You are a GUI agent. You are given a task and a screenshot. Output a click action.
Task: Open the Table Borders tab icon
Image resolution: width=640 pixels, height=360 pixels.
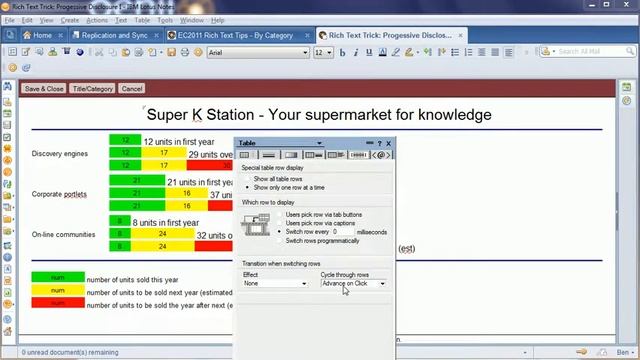tap(269, 155)
